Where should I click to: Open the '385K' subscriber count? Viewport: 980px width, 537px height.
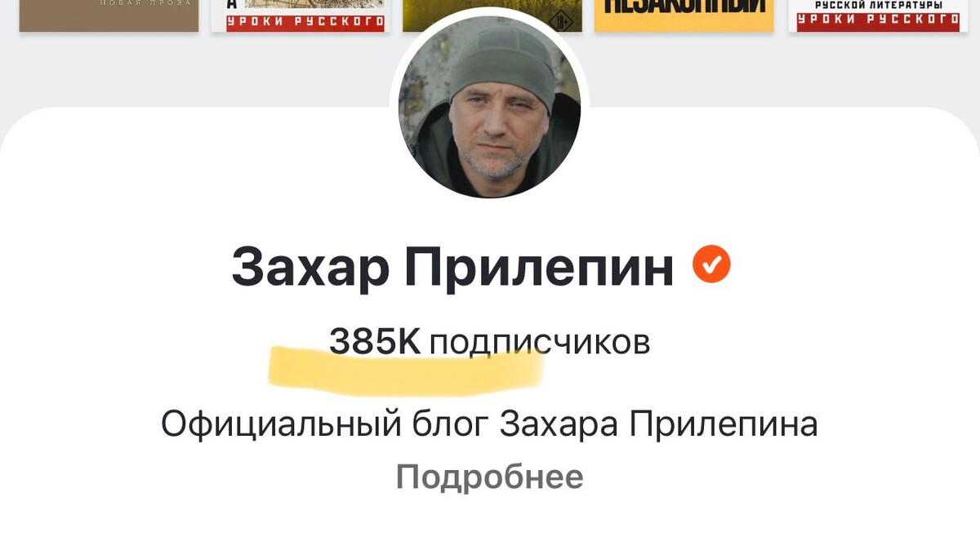(x=375, y=342)
